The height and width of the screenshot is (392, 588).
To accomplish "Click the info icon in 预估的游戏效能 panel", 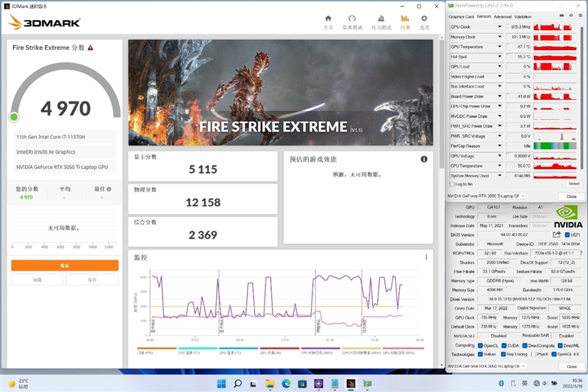I will (x=424, y=159).
